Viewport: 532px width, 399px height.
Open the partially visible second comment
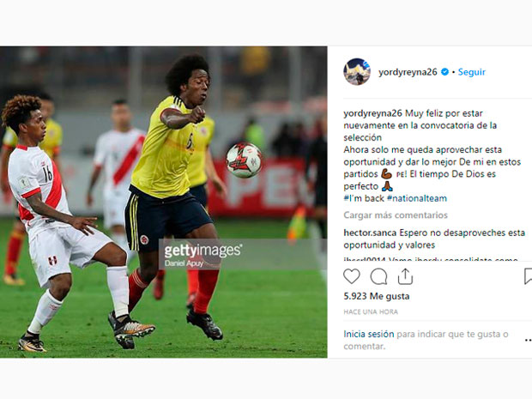click(431, 258)
